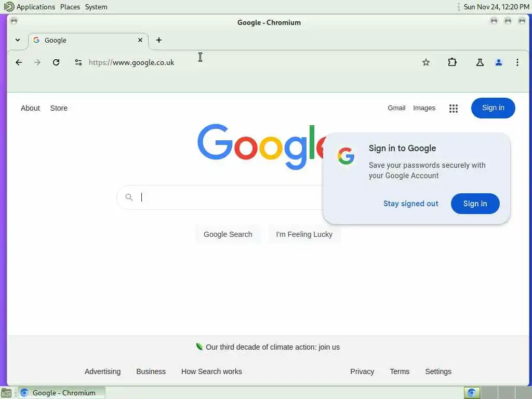Click the distro logo on top panel

[9, 6]
